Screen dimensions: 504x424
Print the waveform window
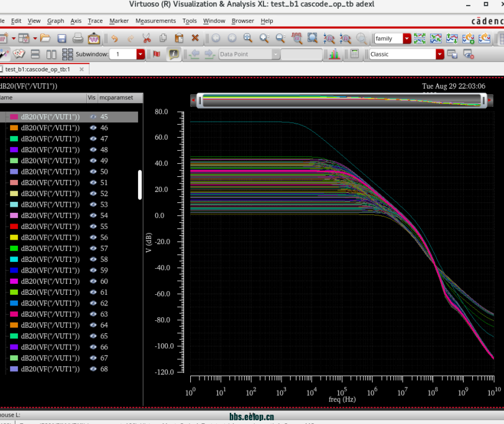78,38
